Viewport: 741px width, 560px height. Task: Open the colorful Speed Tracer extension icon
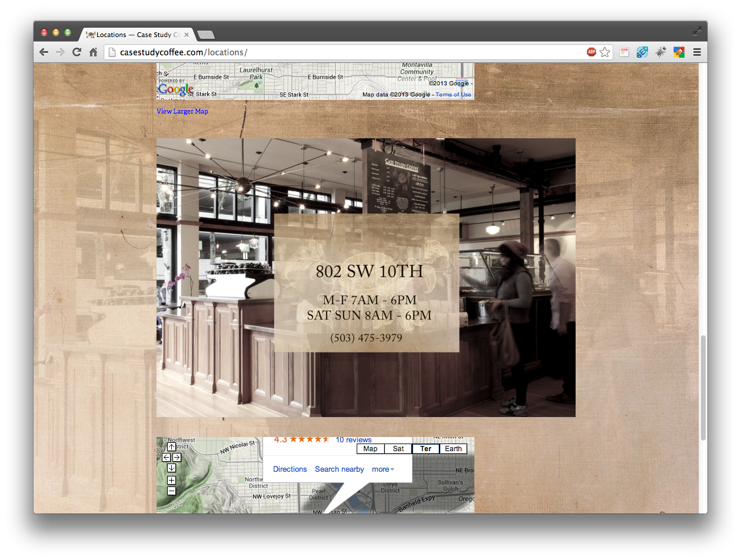pyautogui.click(x=679, y=52)
